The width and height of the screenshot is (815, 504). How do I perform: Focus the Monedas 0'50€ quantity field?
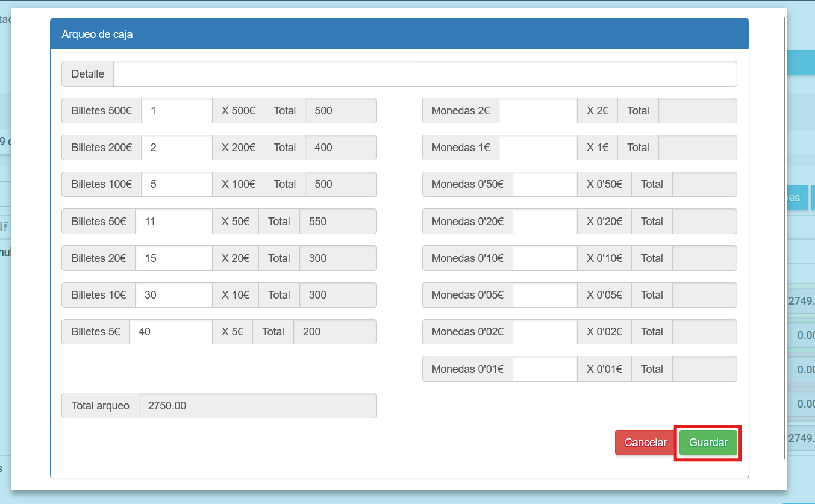point(545,184)
